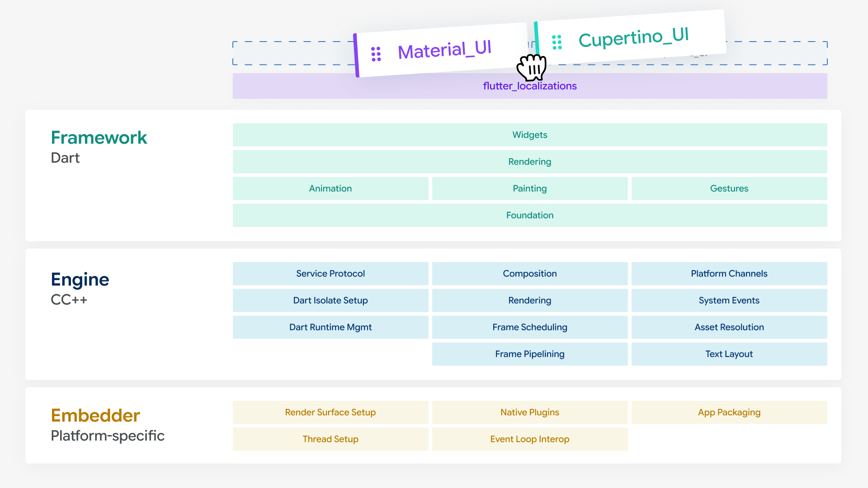
Task: Open the Painting block
Action: 530,188
